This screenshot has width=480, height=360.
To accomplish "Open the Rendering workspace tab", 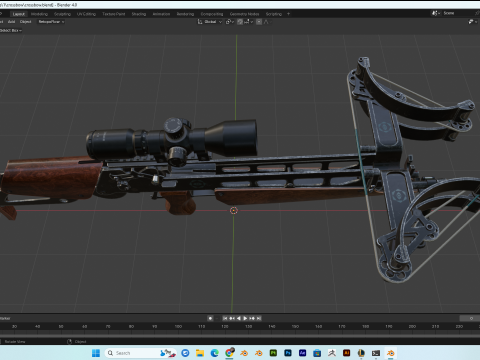I will [x=185, y=14].
